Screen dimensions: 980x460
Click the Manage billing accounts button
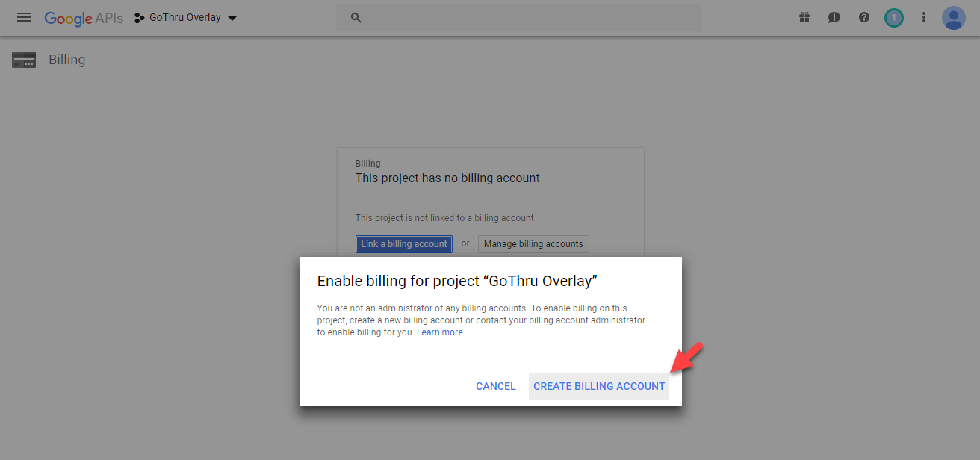pos(533,243)
